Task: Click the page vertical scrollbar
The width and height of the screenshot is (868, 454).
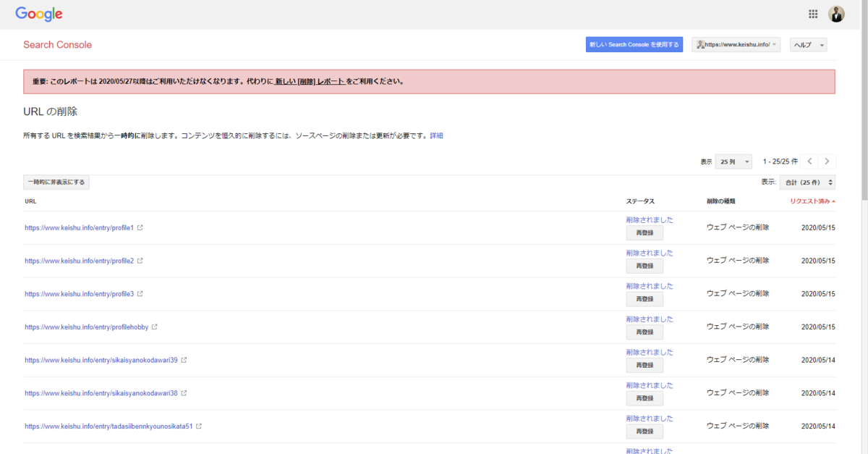Action: [864, 101]
